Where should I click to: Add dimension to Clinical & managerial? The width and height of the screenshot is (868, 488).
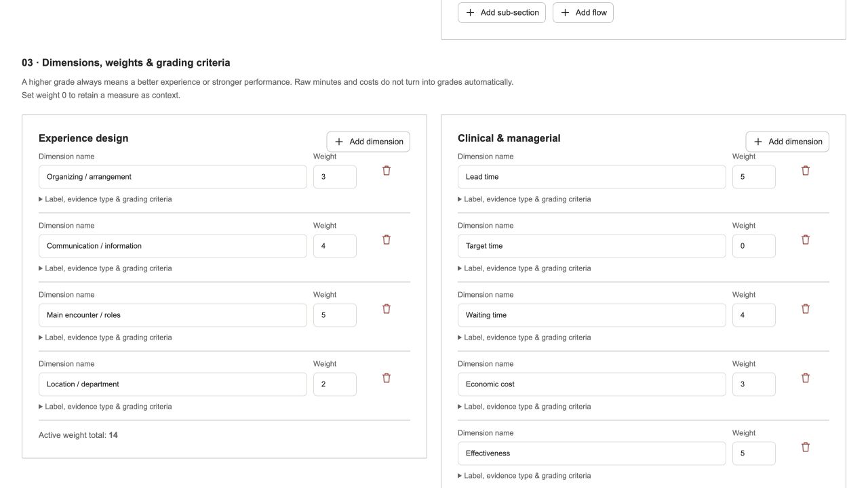coord(787,142)
